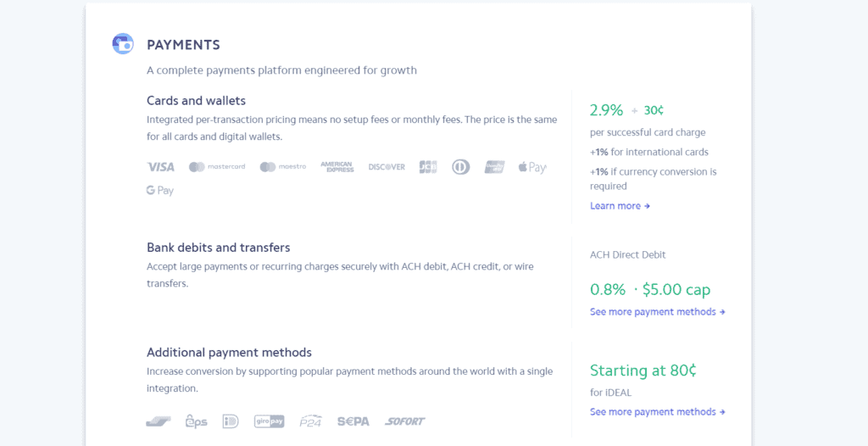Open See more payment methods under ACH

[x=658, y=312]
